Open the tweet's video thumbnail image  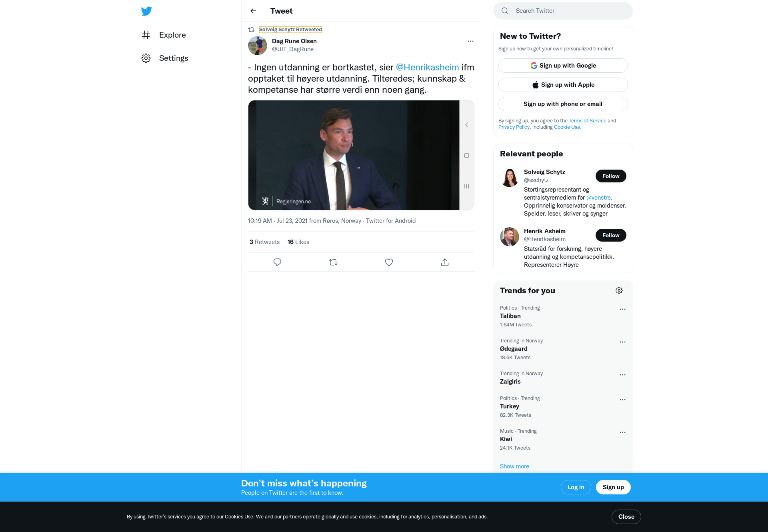[x=354, y=155]
